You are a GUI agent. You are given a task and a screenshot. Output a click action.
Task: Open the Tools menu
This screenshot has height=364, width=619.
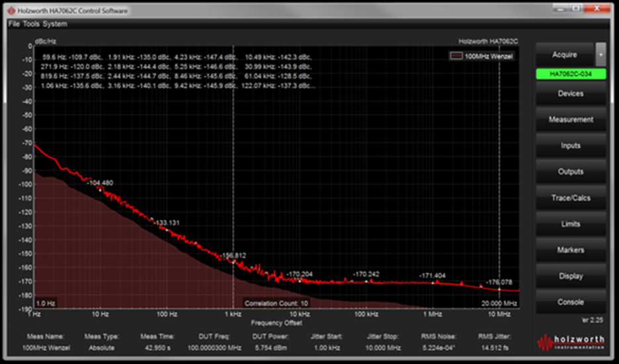pyautogui.click(x=31, y=24)
